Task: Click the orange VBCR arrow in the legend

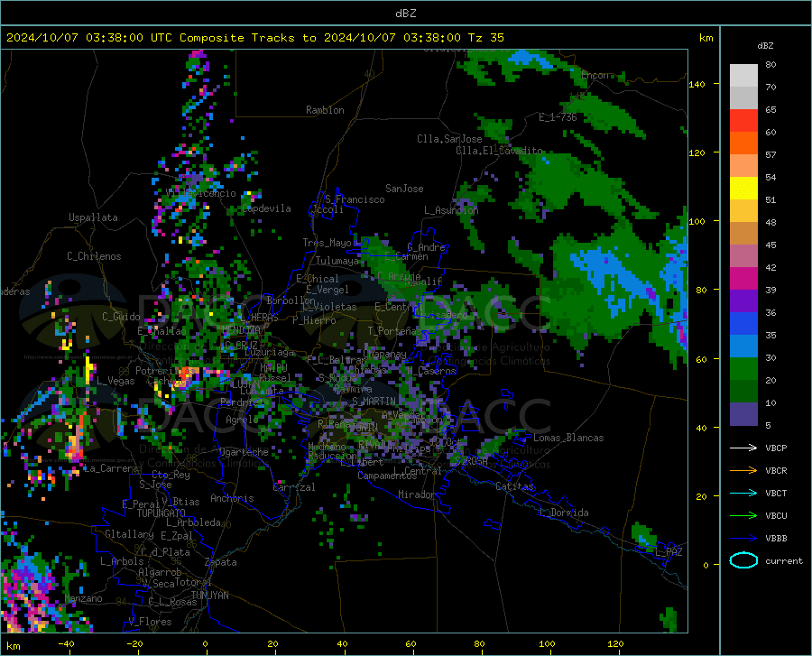Action: (x=743, y=470)
